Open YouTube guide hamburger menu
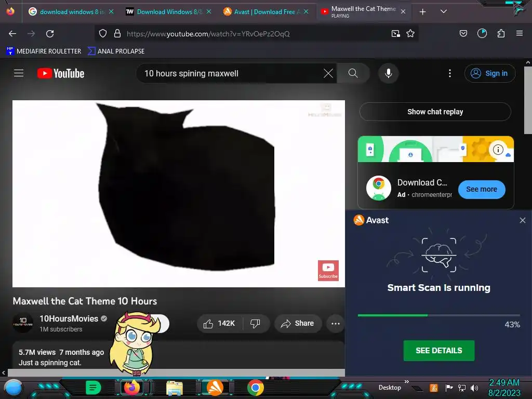Viewport: 532px width, 399px height. click(19, 73)
